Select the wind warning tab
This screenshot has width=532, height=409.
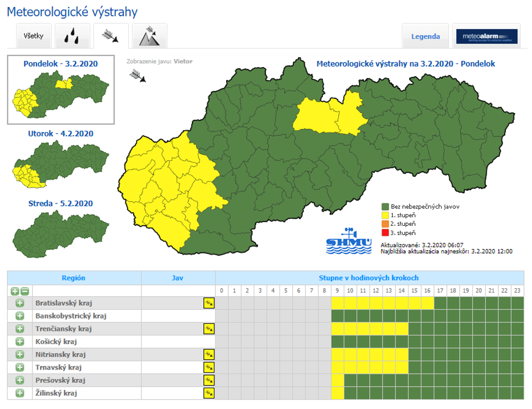(111, 36)
